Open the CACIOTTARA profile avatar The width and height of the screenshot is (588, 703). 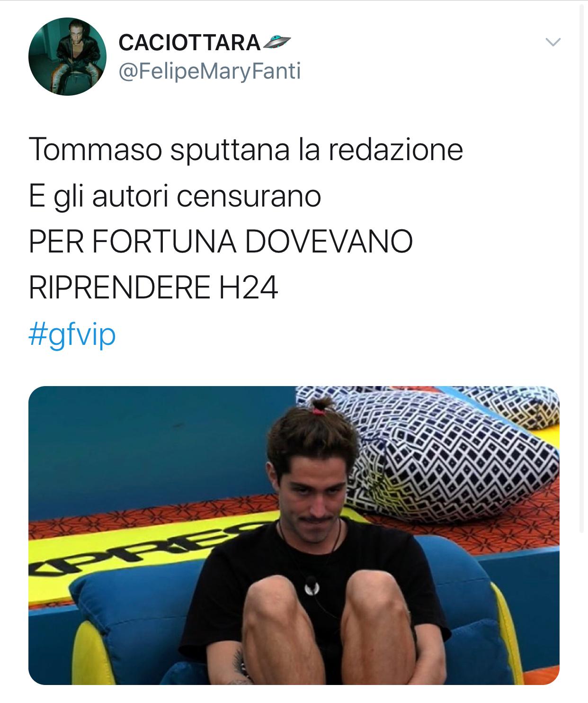[67, 56]
